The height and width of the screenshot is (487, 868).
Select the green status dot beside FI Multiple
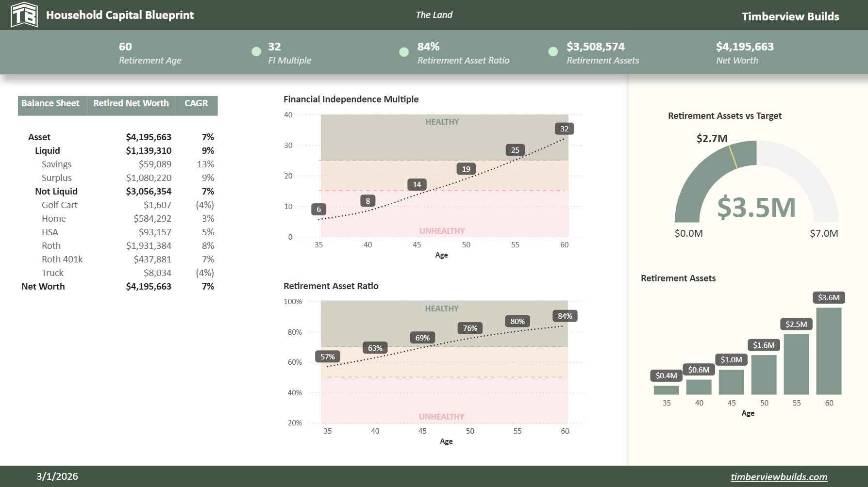256,52
